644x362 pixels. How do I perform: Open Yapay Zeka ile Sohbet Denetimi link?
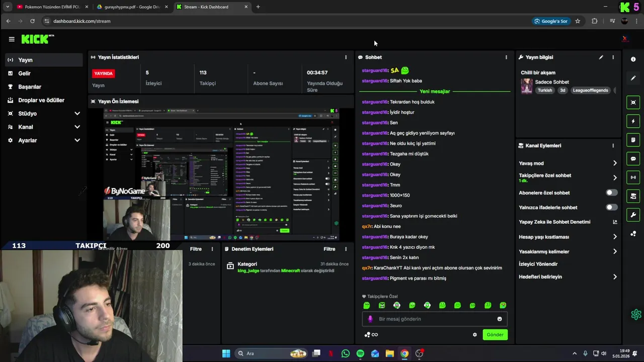coord(568,222)
